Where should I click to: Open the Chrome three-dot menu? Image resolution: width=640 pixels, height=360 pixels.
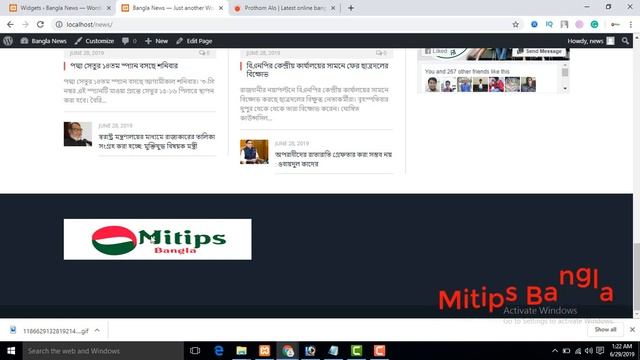(631, 24)
